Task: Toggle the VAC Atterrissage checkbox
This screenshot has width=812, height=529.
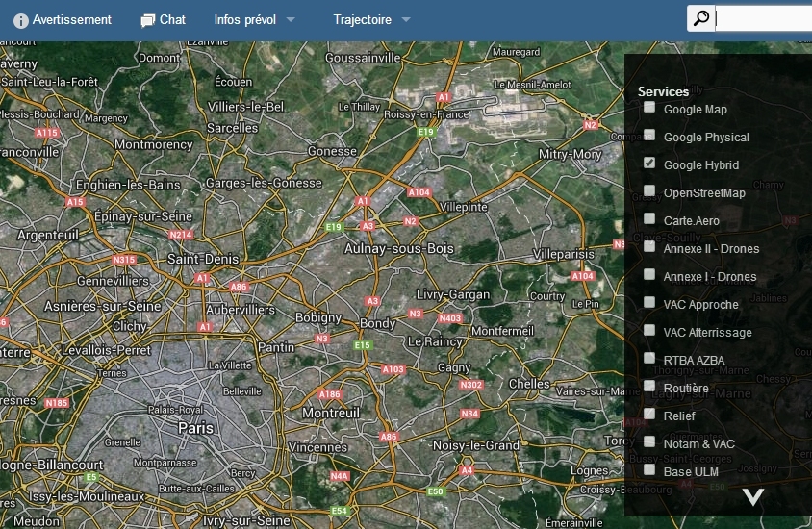Action: pos(648,331)
